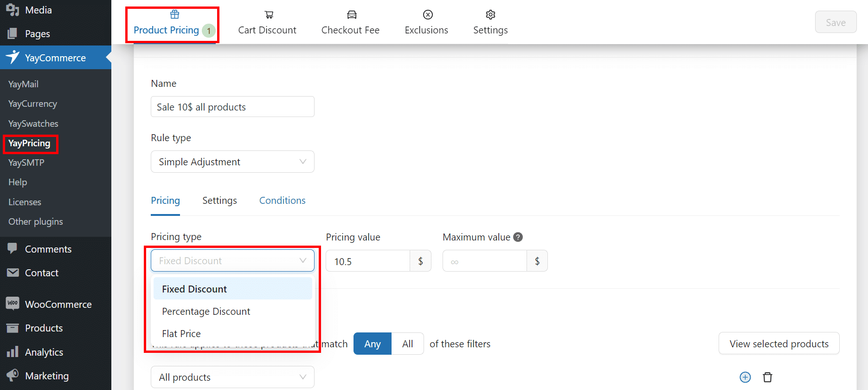Open YayPricing in the sidebar

click(29, 143)
